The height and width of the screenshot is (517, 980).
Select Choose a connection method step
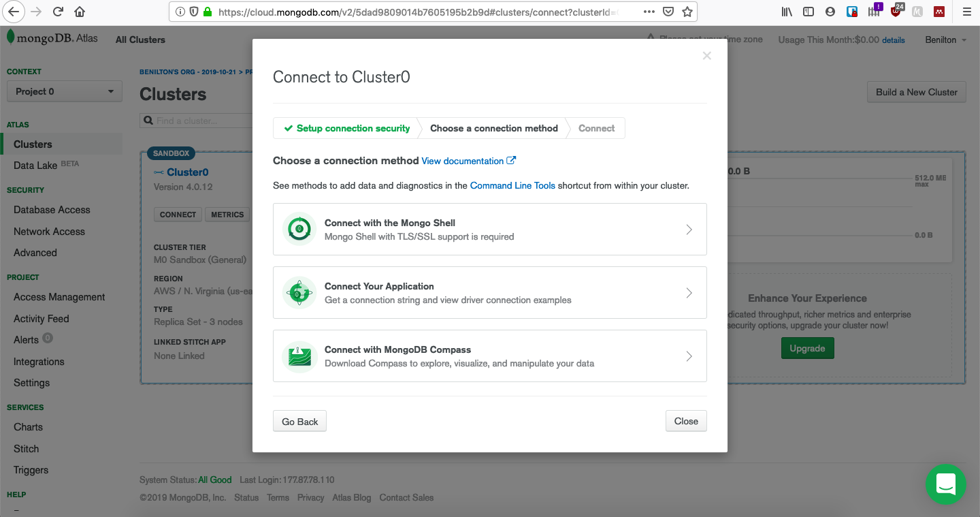[x=494, y=128]
